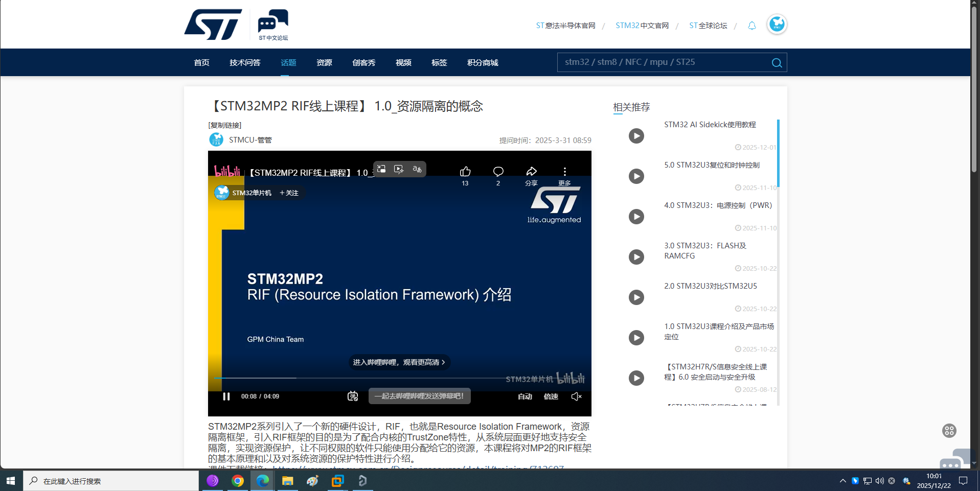Viewport: 980px width, 491px height.
Task: Share the video using the 分享 arrow icon
Action: (x=532, y=171)
